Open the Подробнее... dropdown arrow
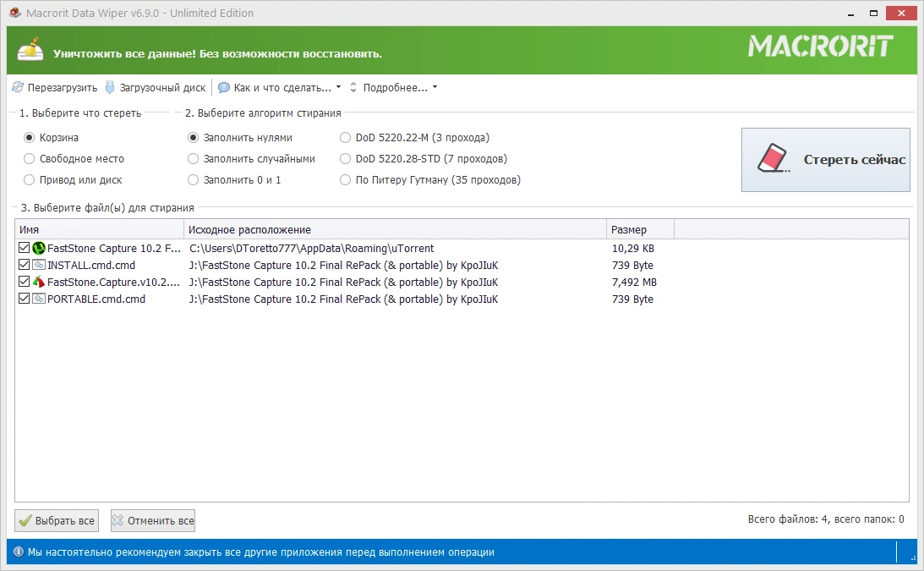Screen dimensions: 924x571 pos(435,87)
